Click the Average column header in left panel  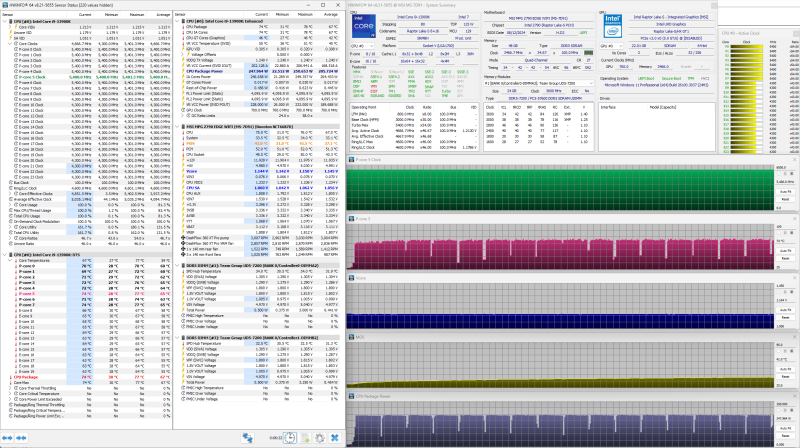pyautogui.click(x=158, y=14)
